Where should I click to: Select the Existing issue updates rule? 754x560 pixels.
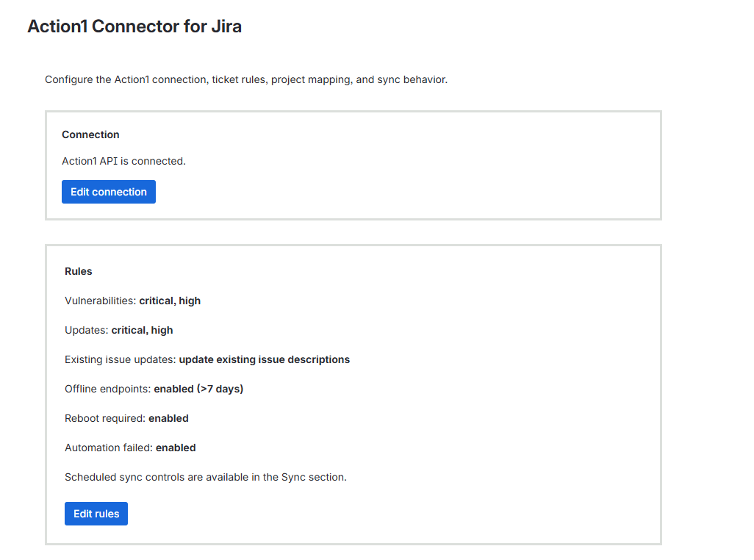tap(206, 359)
